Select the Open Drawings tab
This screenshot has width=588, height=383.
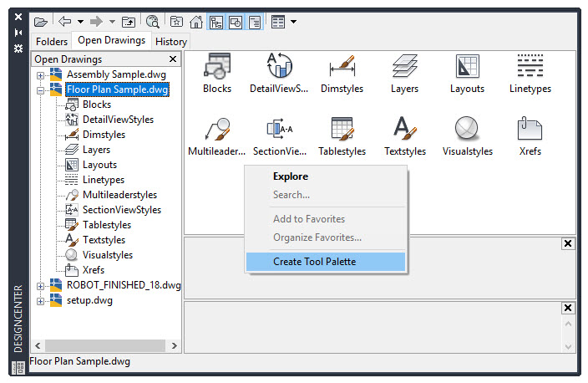click(x=111, y=40)
